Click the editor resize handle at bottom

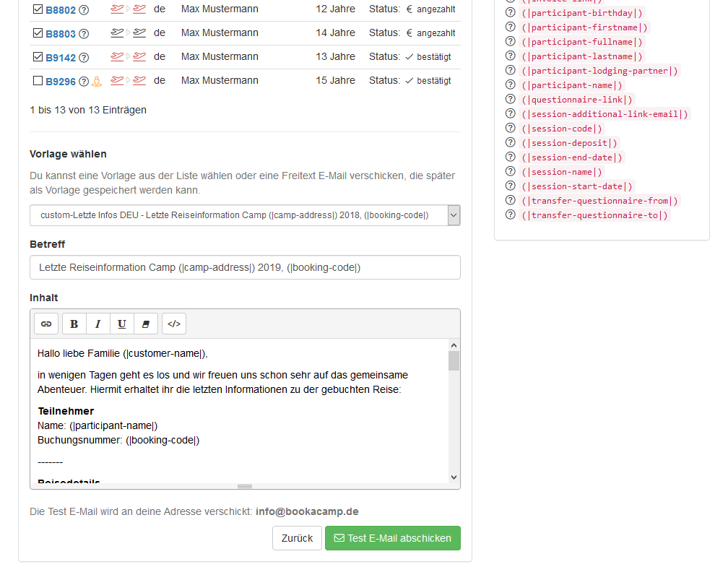245,486
